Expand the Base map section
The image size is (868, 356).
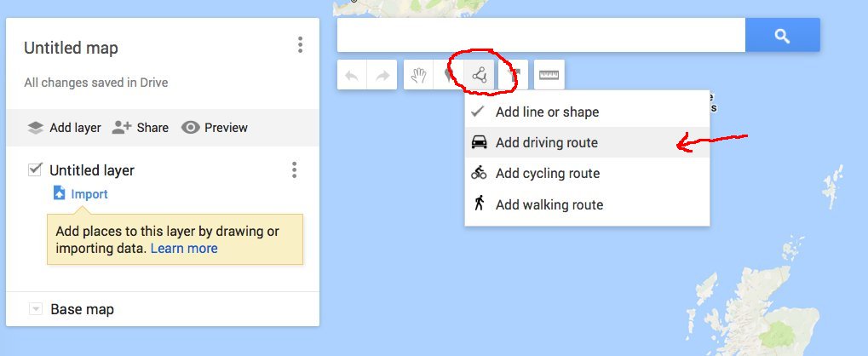coord(35,309)
